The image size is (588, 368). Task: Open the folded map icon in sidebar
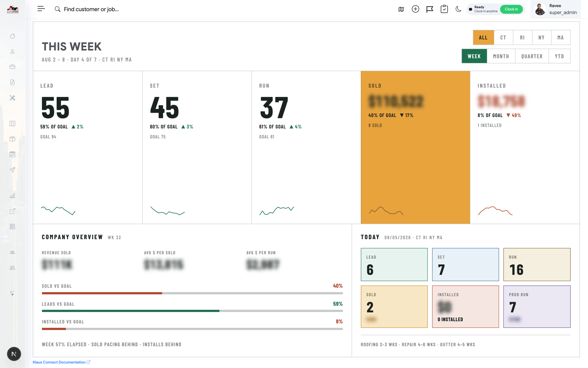[x=12, y=124]
